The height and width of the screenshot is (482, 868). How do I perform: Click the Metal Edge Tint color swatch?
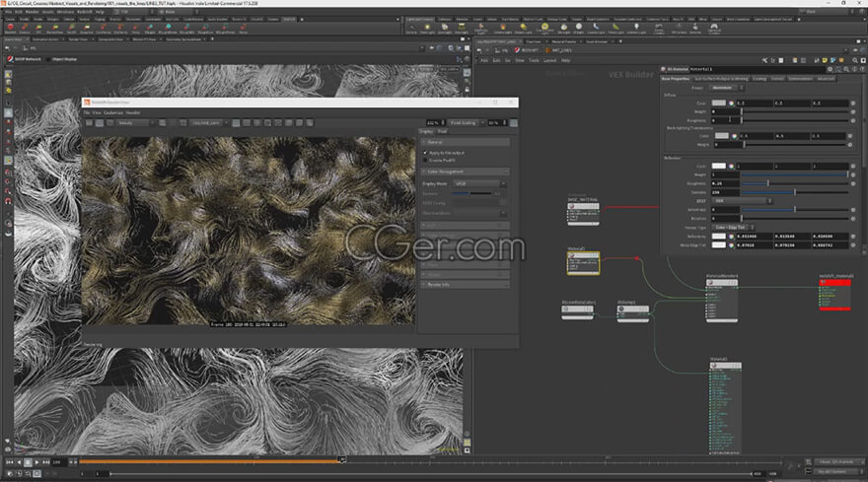tap(718, 245)
